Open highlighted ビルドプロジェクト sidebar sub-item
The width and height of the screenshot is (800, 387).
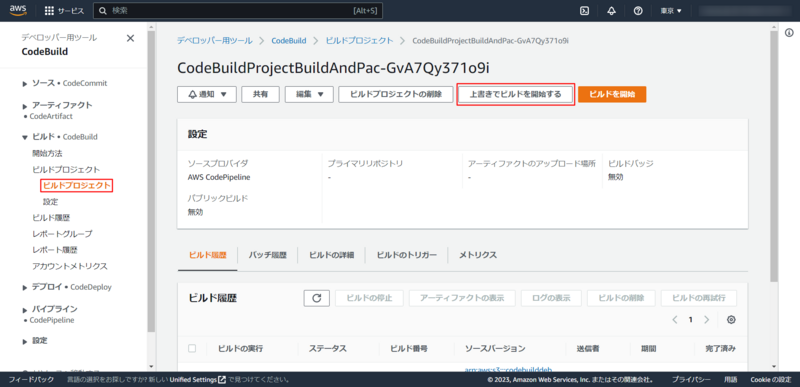point(77,186)
